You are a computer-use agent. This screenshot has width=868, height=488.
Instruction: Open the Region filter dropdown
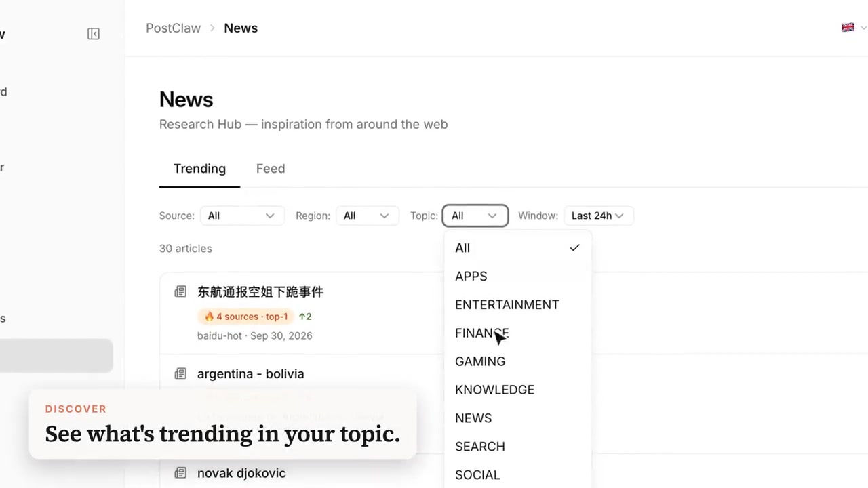(x=367, y=216)
